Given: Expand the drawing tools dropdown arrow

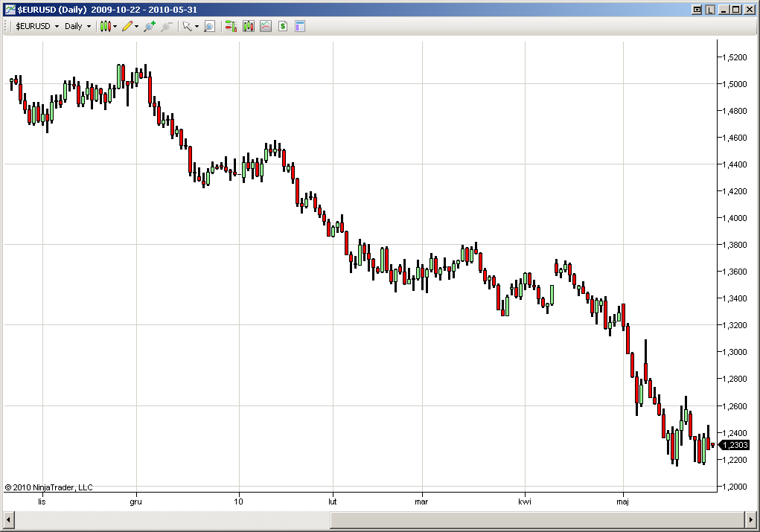Looking at the screenshot, I should (135, 26).
